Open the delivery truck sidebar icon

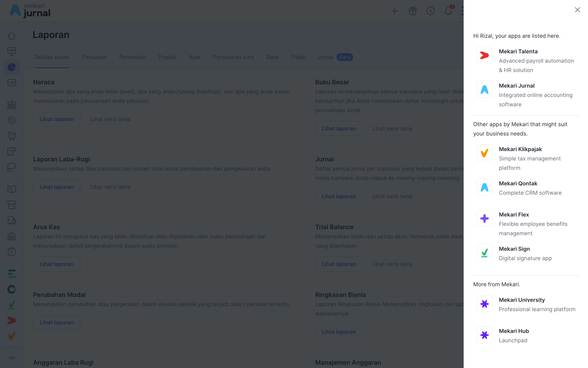click(12, 220)
